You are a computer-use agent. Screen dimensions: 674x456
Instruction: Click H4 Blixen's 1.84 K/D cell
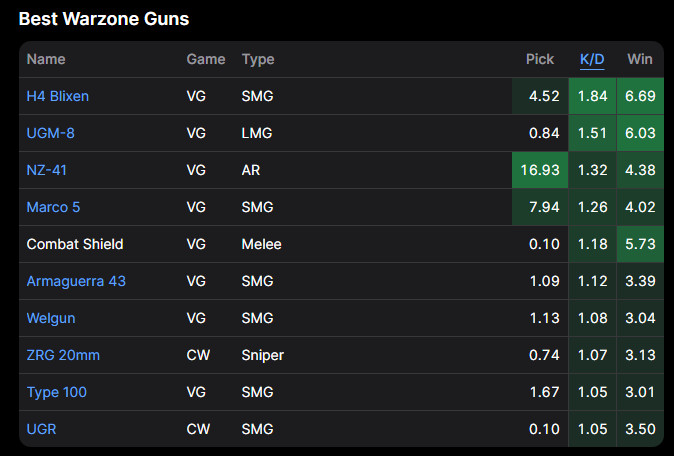click(592, 97)
